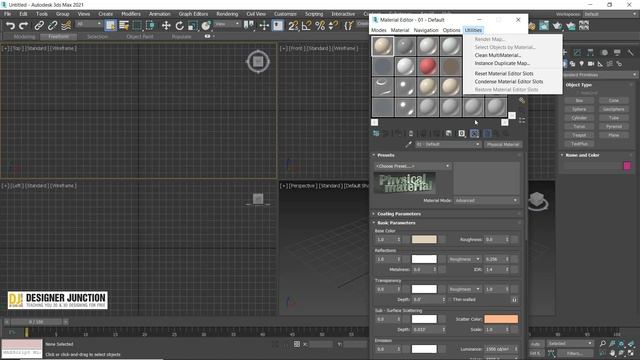This screenshot has width=640, height=360.
Task: Activate the Unlink Selection tool
Action: tap(52, 26)
